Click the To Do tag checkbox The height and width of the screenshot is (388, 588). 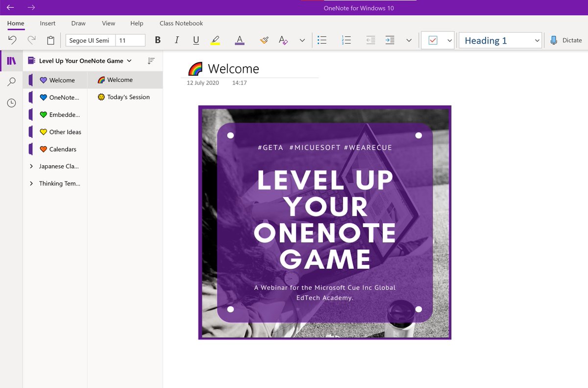433,41
